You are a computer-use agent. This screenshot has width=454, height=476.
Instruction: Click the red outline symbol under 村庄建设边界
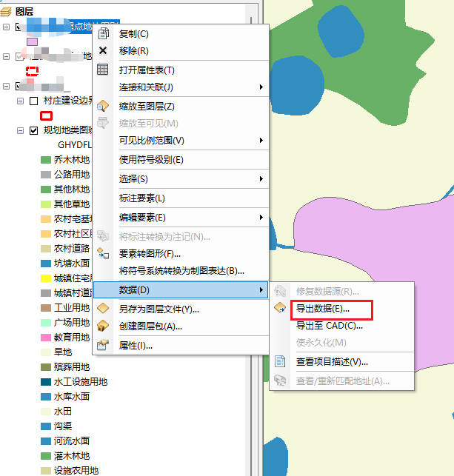[46, 115]
